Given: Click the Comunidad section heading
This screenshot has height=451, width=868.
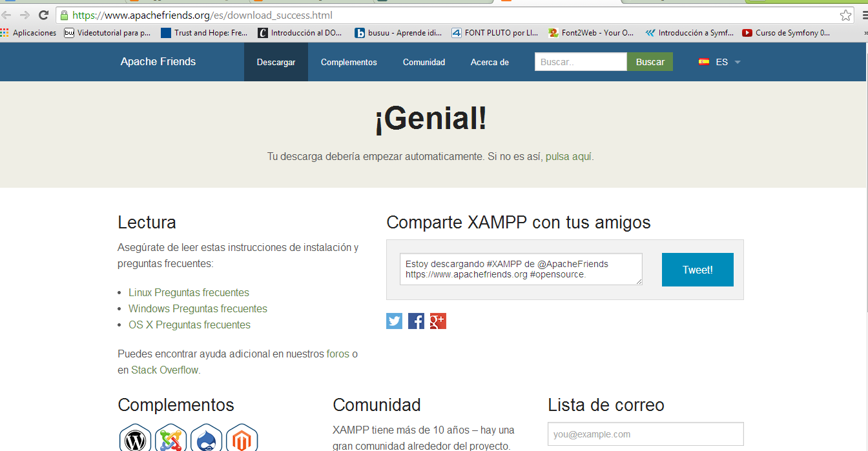Looking at the screenshot, I should pyautogui.click(x=377, y=405).
